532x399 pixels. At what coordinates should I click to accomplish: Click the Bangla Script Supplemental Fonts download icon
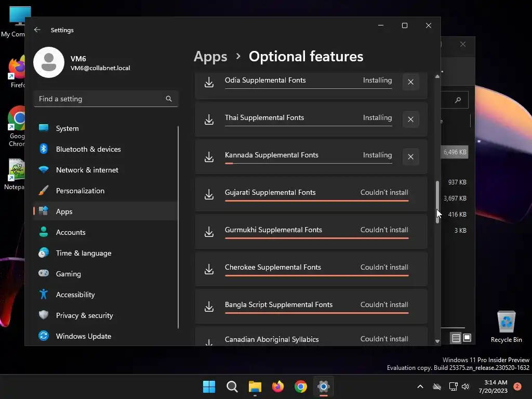point(209,307)
